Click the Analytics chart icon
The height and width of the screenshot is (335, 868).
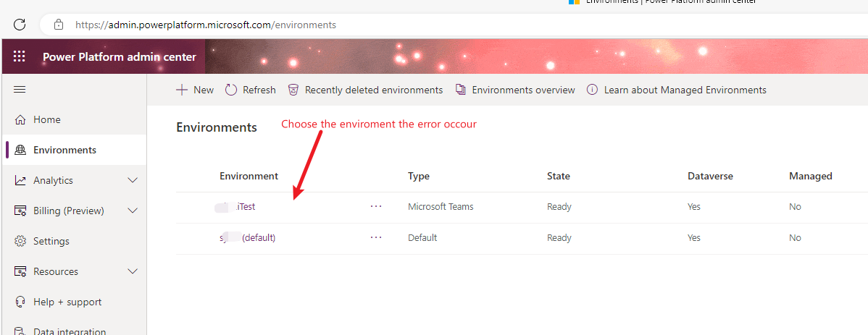20,180
